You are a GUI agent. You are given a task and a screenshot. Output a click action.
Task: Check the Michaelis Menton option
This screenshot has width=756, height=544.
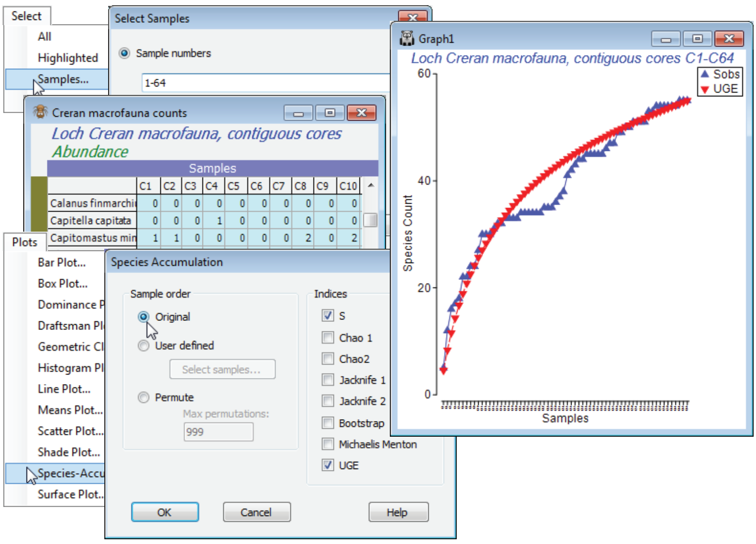(x=328, y=444)
